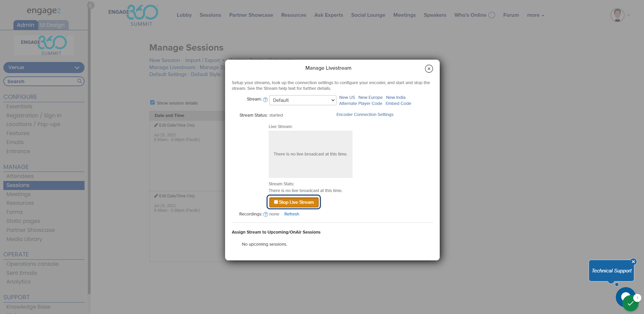Click the green checkmark badge icon
Screen dimensions: 644x314
(631, 304)
